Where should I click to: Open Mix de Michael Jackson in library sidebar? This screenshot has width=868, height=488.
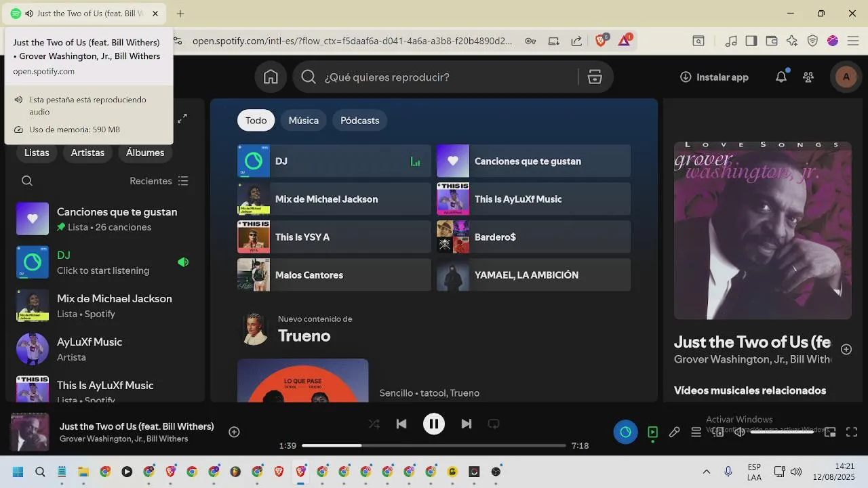104,306
